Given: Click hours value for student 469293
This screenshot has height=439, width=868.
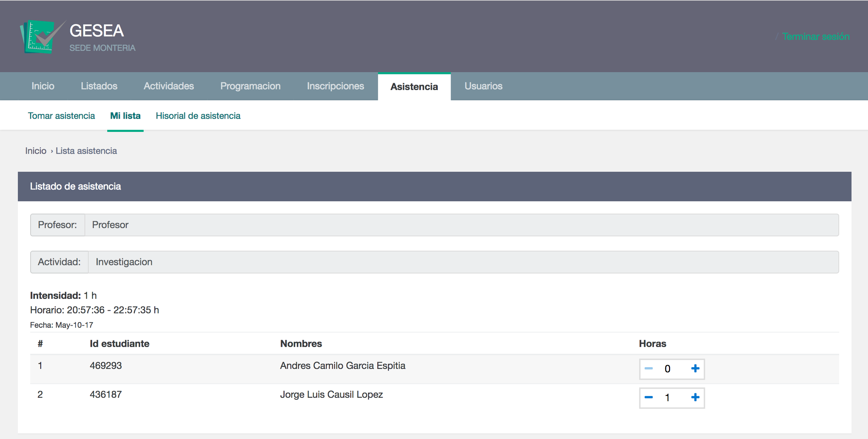Looking at the screenshot, I should (x=667, y=369).
